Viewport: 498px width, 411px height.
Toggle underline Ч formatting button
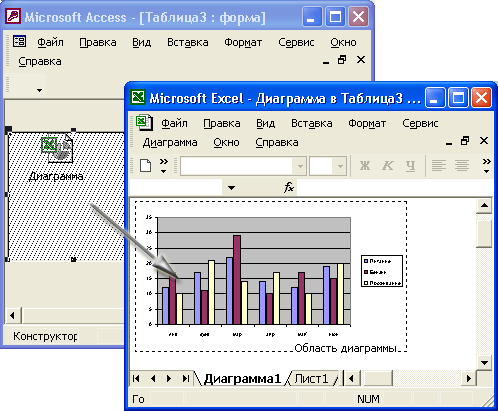410,166
